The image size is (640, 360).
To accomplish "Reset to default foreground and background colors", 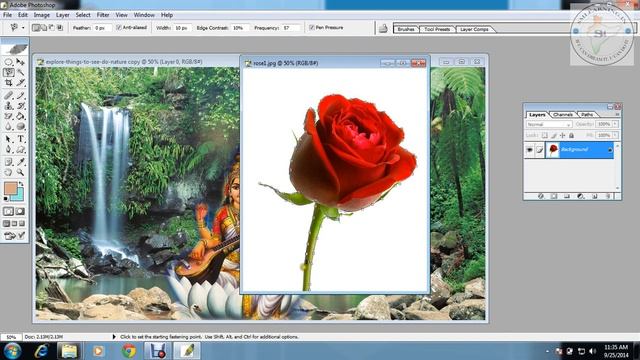I will (6, 199).
